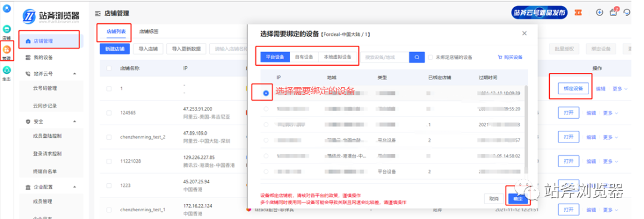This screenshot has width=644, height=219.
Task: Collapse the 企业配置 sidebar group arrow
Action: point(75,187)
